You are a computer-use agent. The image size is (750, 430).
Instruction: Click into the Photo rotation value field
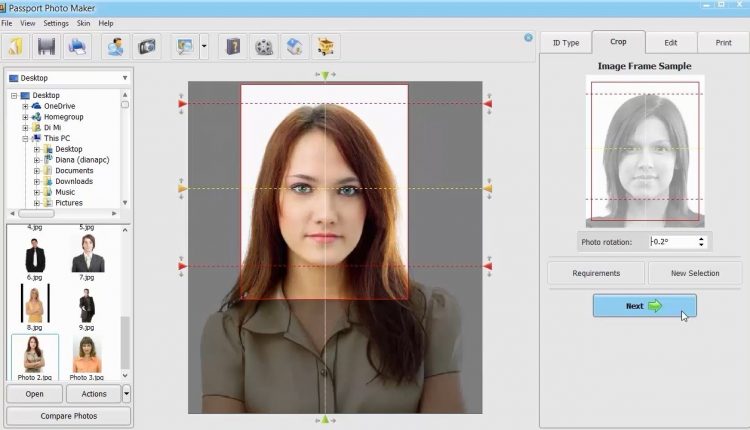(673, 242)
